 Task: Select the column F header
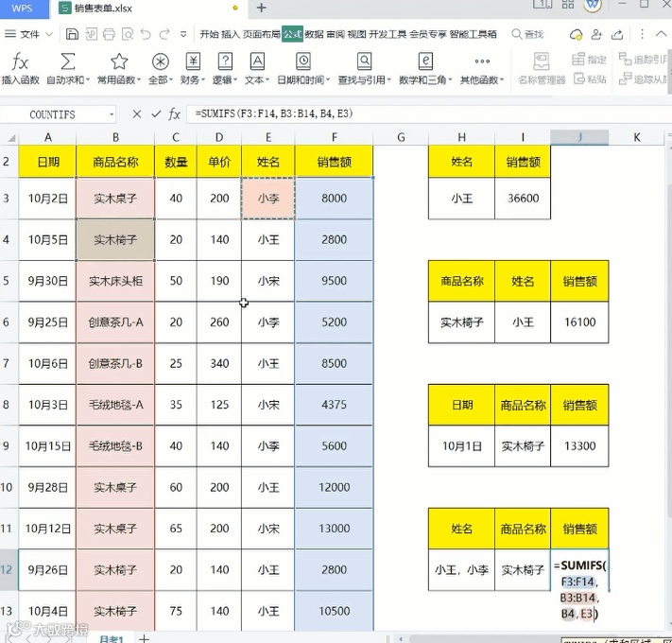[334, 137]
